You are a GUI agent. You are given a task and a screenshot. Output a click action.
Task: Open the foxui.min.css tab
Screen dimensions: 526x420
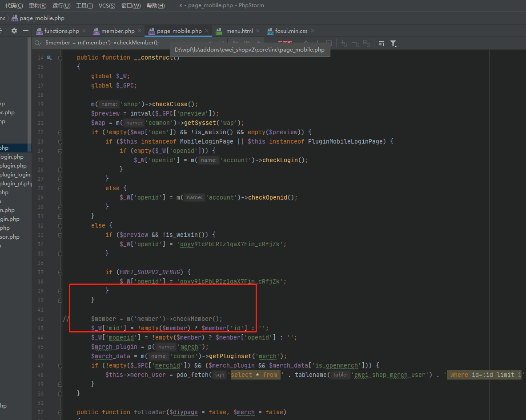point(291,31)
